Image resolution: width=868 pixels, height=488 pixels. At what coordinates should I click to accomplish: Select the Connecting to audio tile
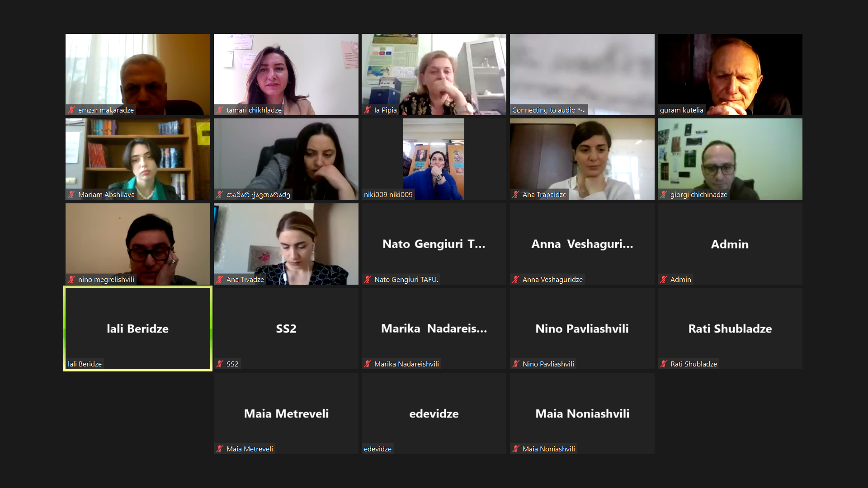pos(582,75)
